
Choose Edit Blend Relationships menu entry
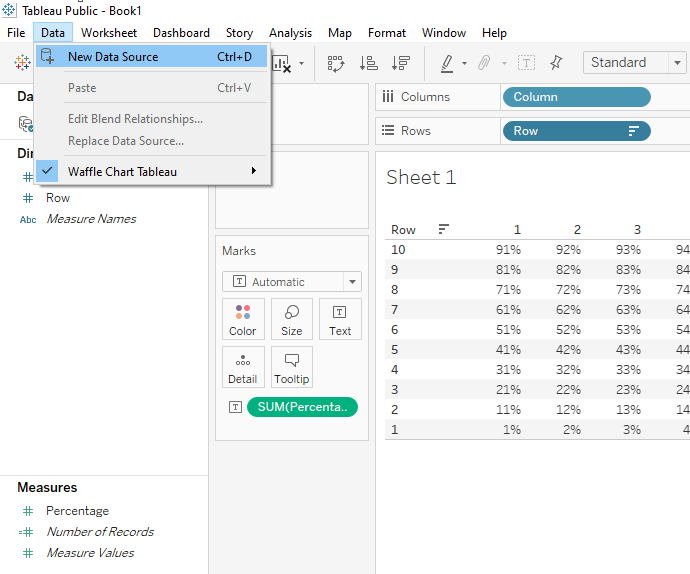151,119
